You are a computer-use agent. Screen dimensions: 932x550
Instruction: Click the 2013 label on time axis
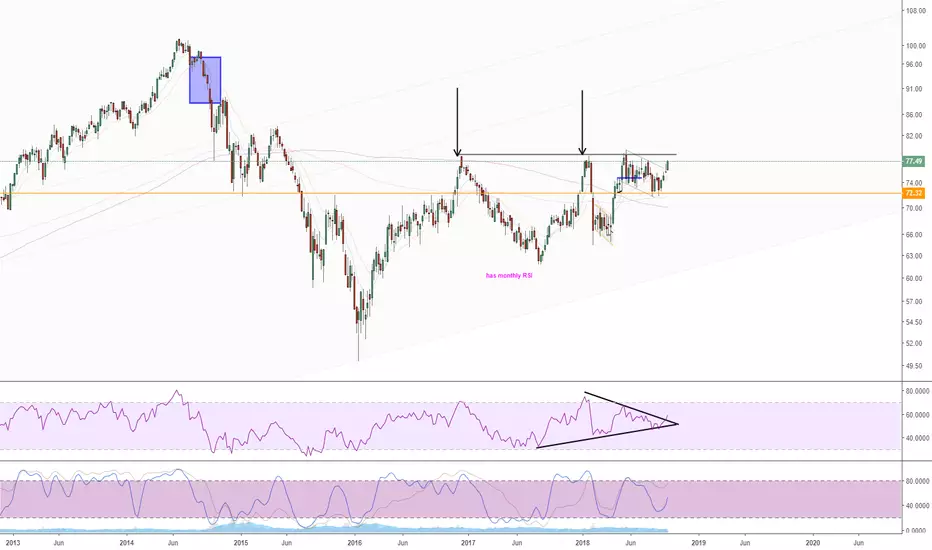coord(12,543)
